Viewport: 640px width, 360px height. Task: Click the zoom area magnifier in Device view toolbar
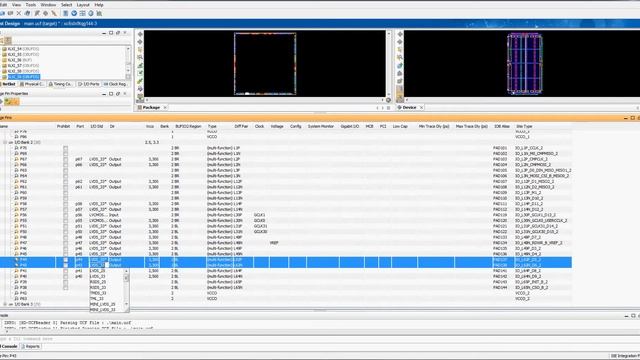pyautogui.click(x=400, y=58)
